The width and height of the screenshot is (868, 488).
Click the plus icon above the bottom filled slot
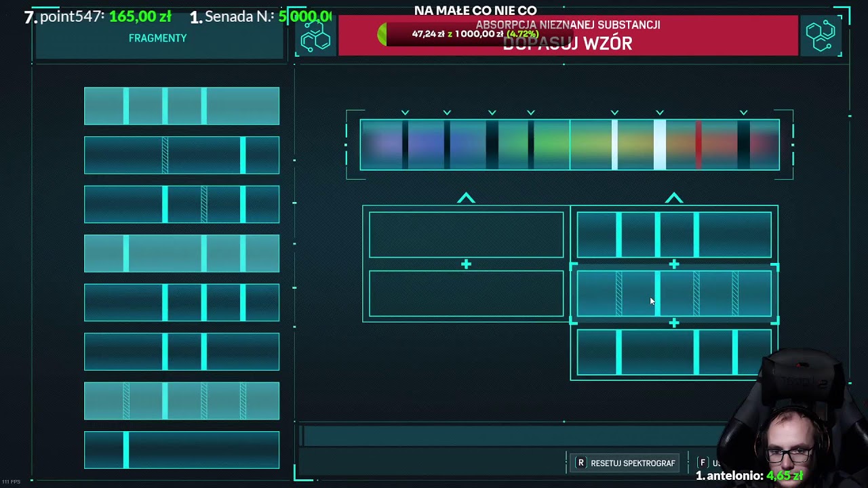click(x=674, y=323)
